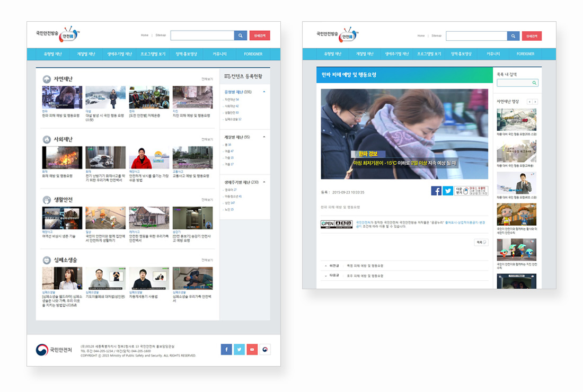
Task: Click the OPEN license badge icon
Action: (337, 224)
